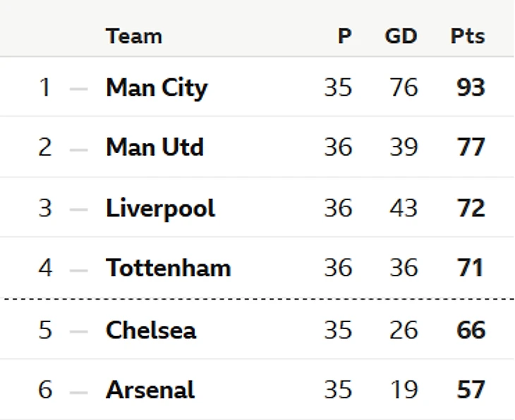Viewport: 515px width, 420px height.
Task: Click Arsenal's 57 points value
Action: [471, 390]
